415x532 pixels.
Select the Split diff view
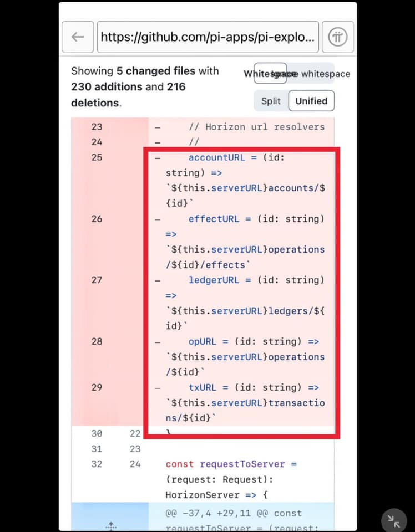point(271,101)
